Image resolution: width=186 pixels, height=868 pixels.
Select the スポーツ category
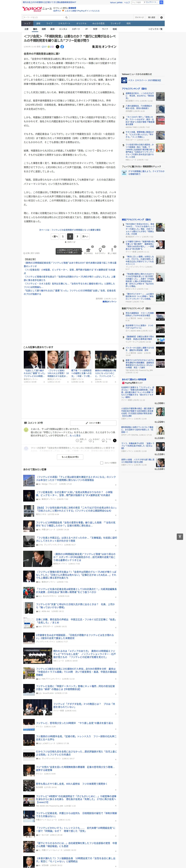pos(76,29)
